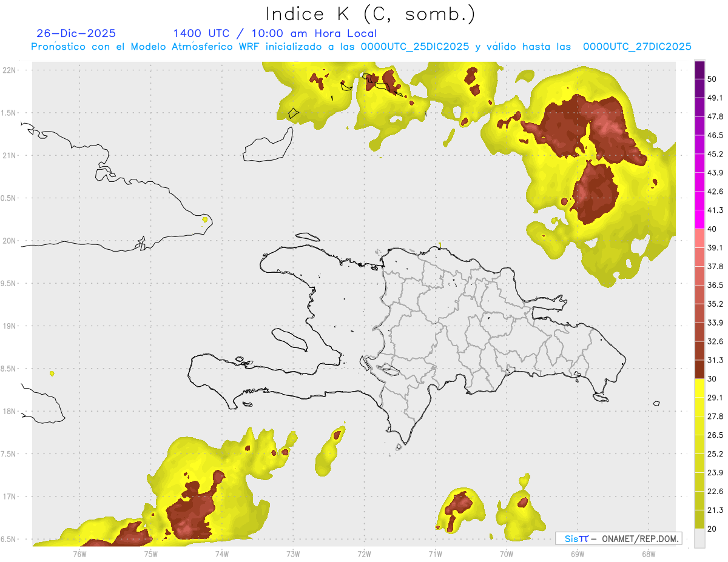Screen dimensions: 728x562
Task: Click the "19N" latitude label
Action: [9, 326]
